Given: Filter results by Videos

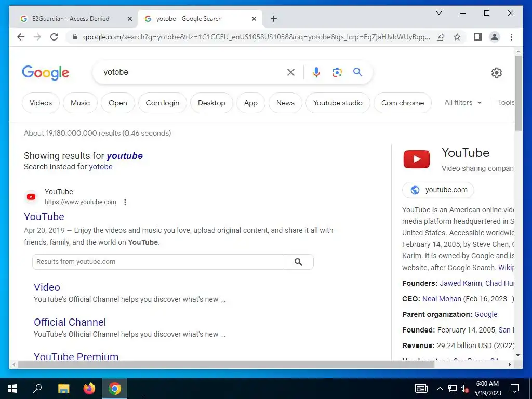Looking at the screenshot, I should tap(41, 103).
